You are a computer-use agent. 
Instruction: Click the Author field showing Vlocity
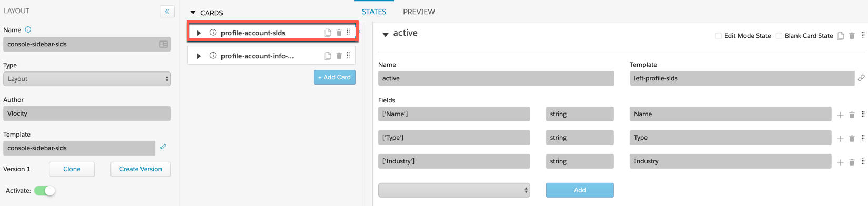point(87,114)
